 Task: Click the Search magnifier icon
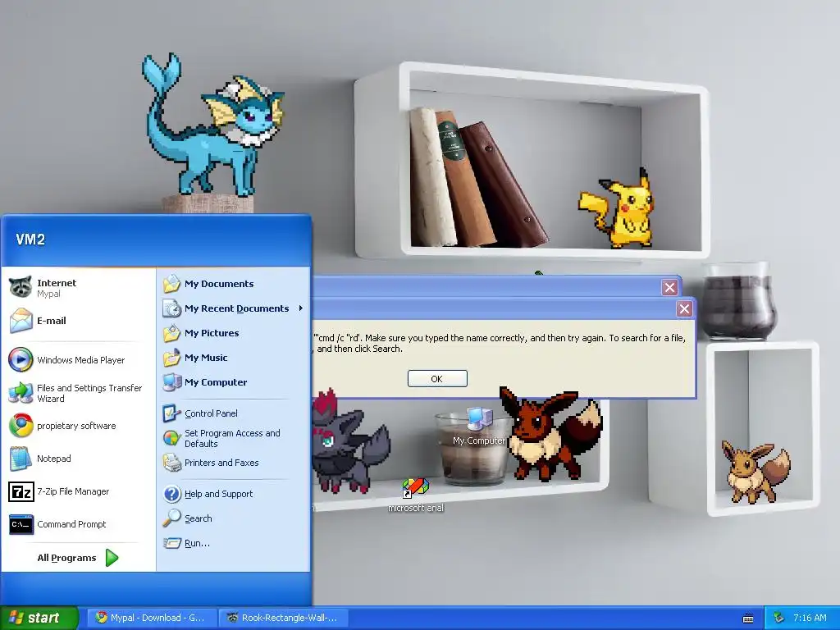172,518
